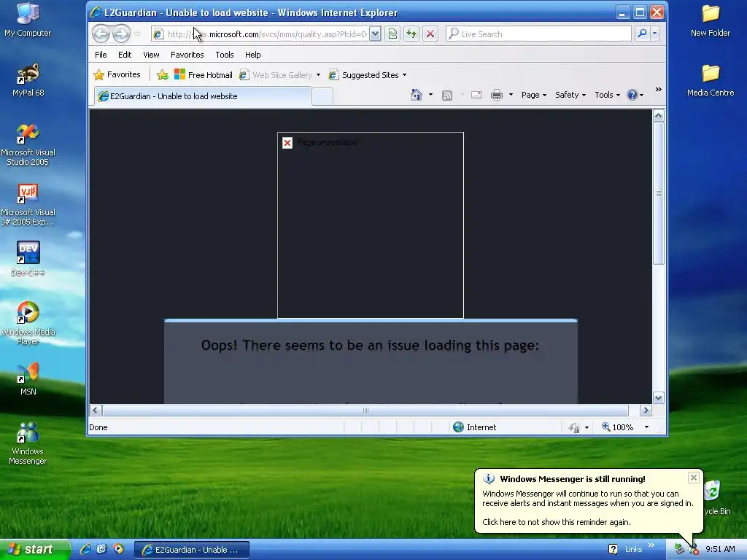Go back with the Back arrow button
Viewport: 747px width, 560px height.
pos(101,34)
